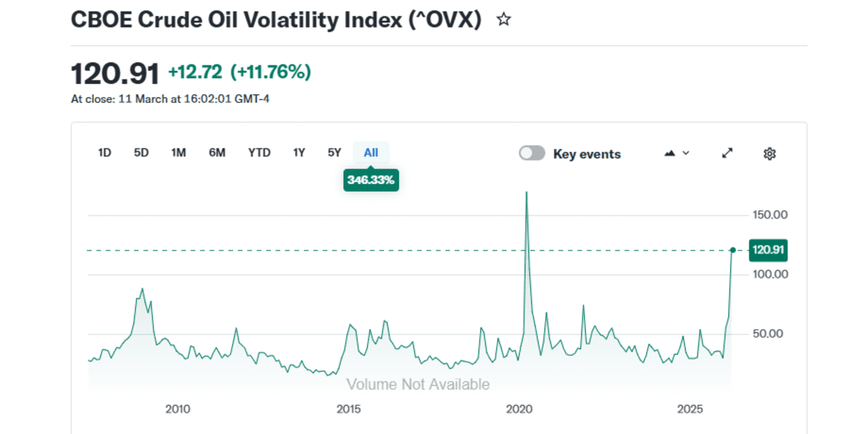868x434 pixels.
Task: Click the 346.33% performance badge
Action: click(371, 180)
